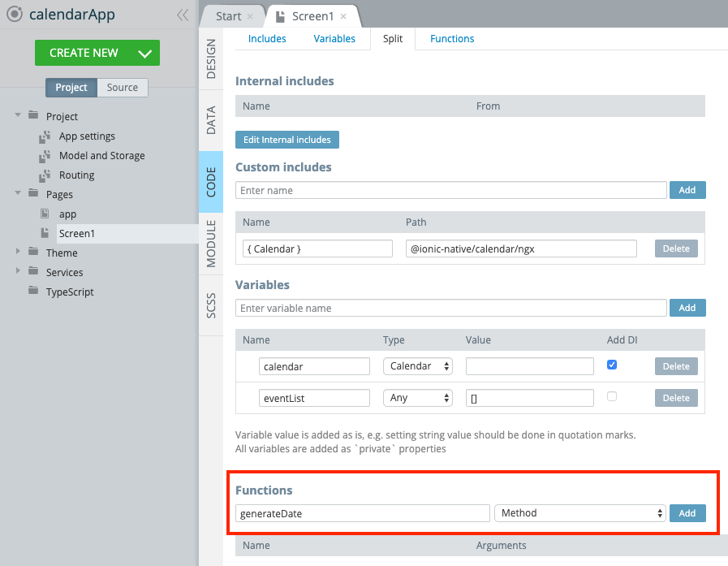Open the Includes code tab
The image size is (728, 566).
pyautogui.click(x=267, y=38)
